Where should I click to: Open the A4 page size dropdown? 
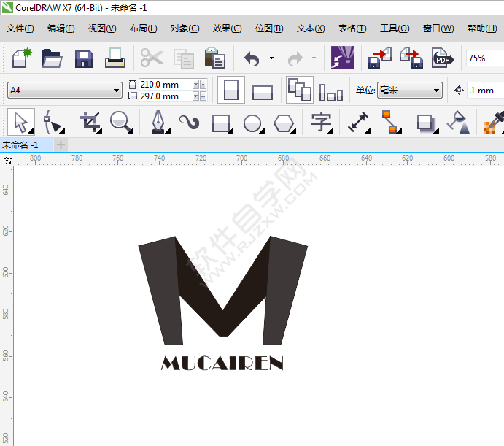click(65, 90)
